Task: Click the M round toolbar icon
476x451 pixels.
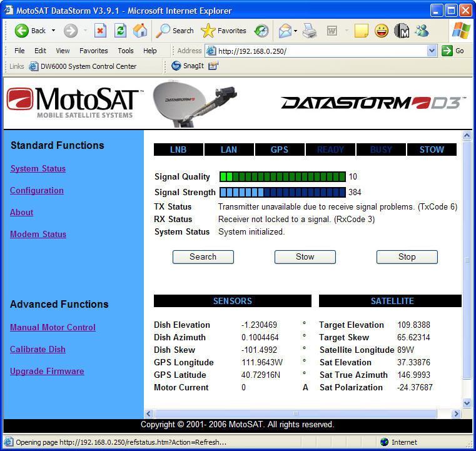Action: point(402,31)
